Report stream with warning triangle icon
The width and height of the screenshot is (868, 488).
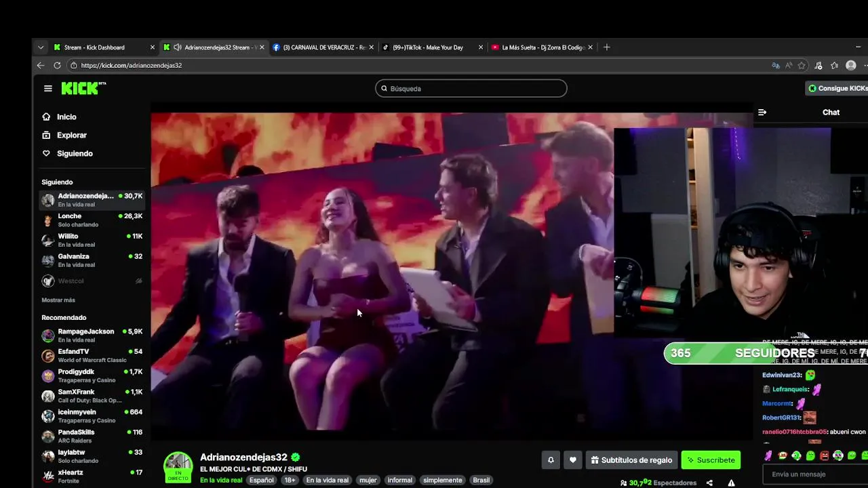[731, 483]
